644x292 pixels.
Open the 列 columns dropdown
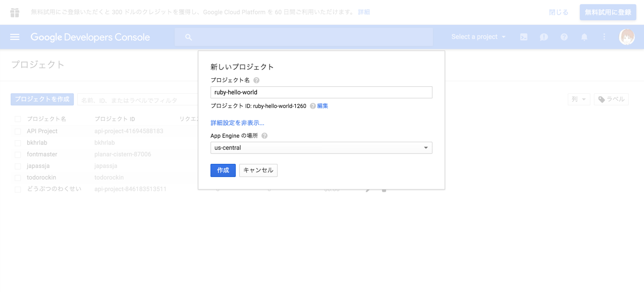click(x=579, y=99)
